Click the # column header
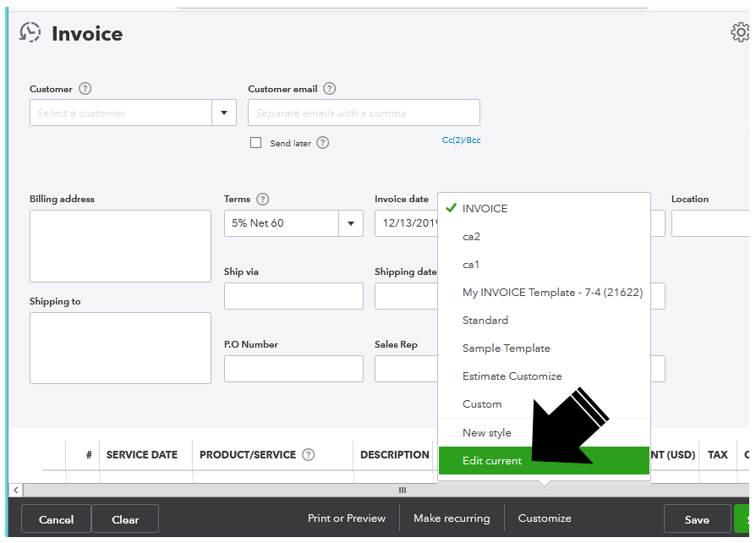756x543 pixels. pos(89,455)
